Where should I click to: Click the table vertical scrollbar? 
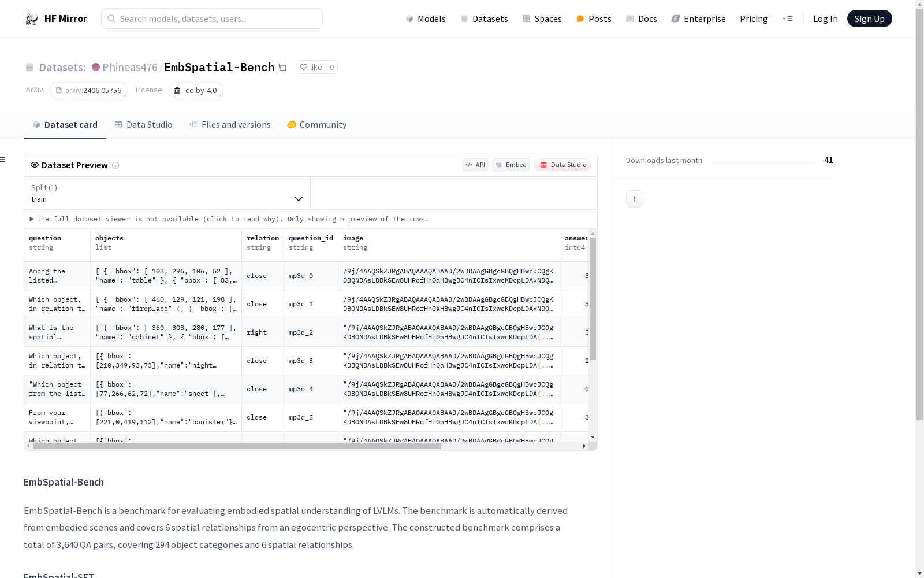[x=593, y=298]
